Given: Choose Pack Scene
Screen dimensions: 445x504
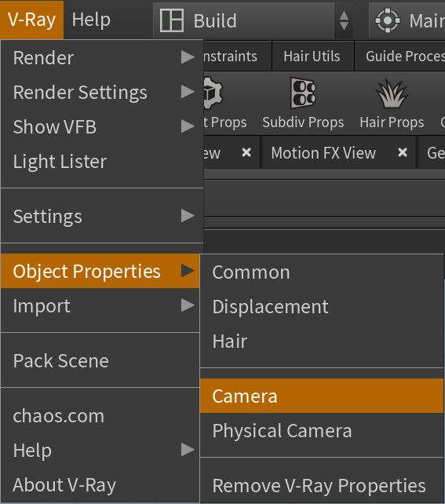Looking at the screenshot, I should click(100, 360).
